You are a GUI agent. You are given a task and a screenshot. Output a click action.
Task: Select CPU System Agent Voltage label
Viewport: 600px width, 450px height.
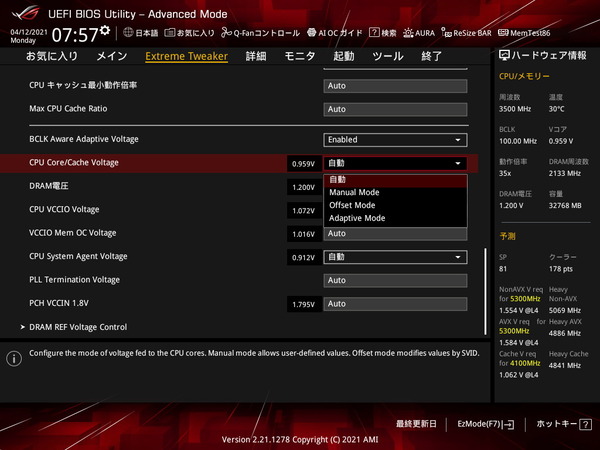[78, 256]
